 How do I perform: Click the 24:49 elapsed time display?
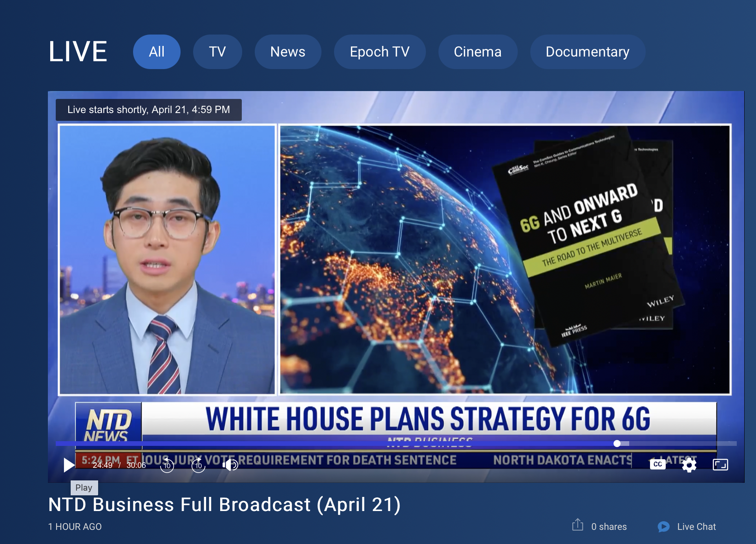pyautogui.click(x=102, y=465)
